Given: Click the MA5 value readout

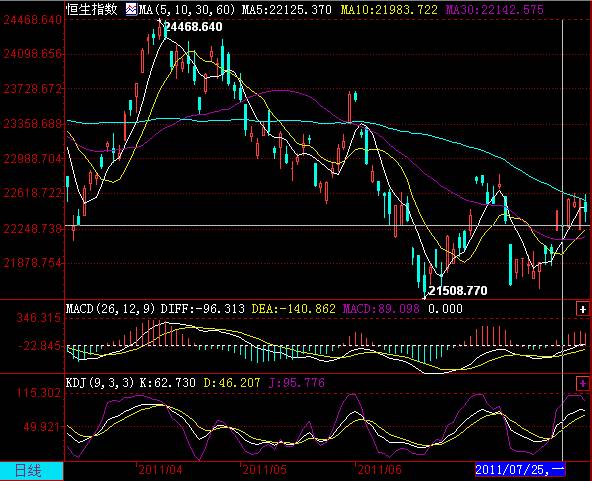Looking at the screenshot, I should (x=287, y=9).
